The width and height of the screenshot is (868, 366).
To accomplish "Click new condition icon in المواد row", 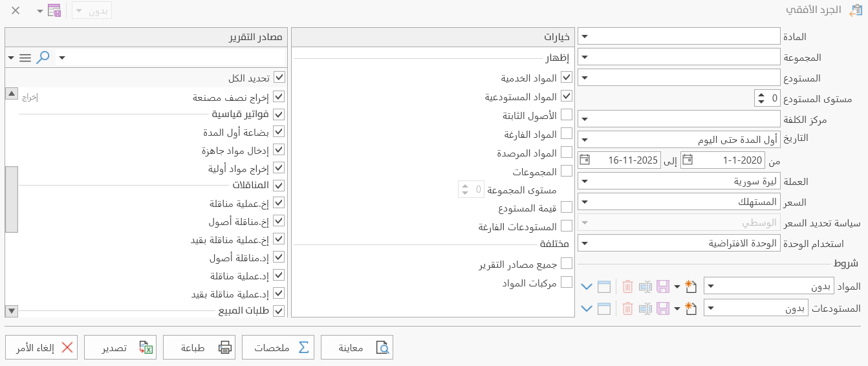I will (x=690, y=286).
